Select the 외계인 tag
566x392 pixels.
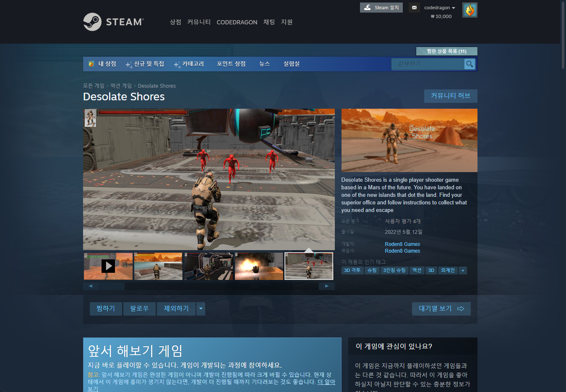tap(448, 270)
